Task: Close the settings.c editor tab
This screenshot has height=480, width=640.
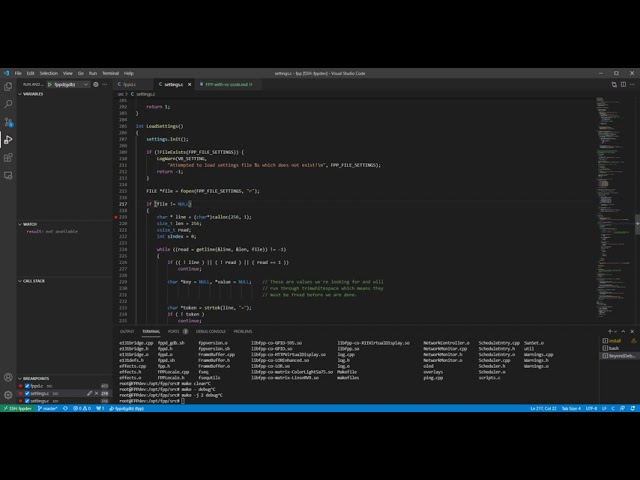Action: coord(189,84)
